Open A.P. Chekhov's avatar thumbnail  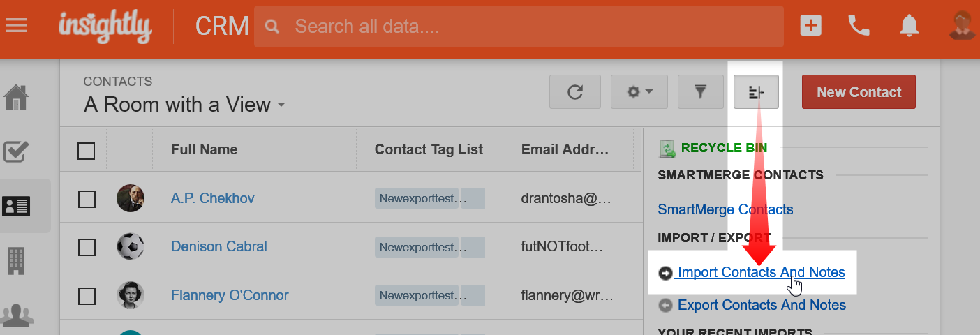pyautogui.click(x=131, y=198)
